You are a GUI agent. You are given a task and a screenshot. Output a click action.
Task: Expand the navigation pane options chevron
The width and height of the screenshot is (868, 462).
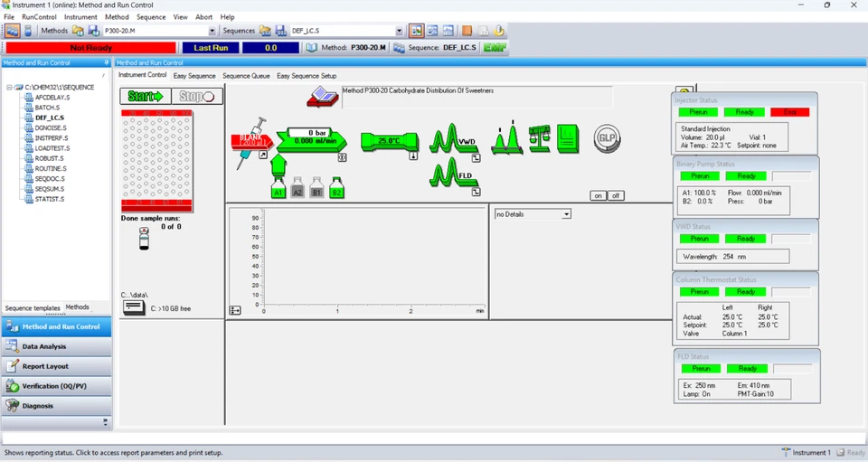pos(105,422)
